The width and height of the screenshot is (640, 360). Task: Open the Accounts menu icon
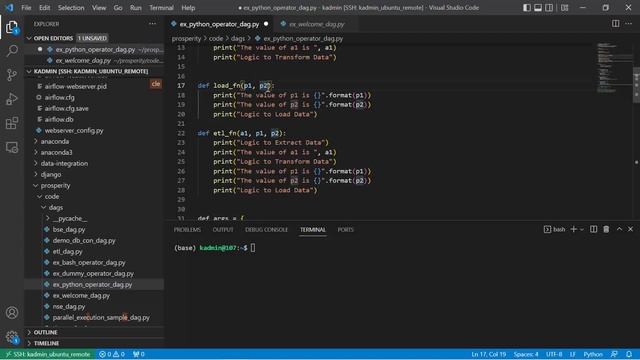12,313
